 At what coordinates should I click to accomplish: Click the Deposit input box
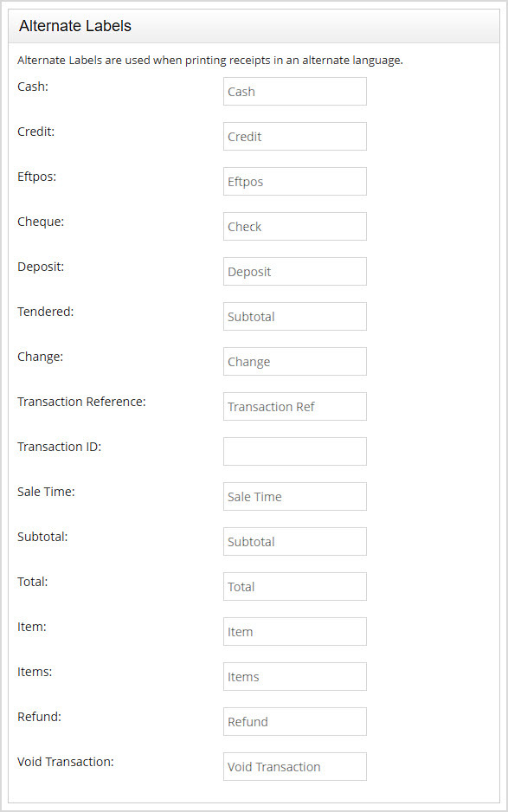294,271
